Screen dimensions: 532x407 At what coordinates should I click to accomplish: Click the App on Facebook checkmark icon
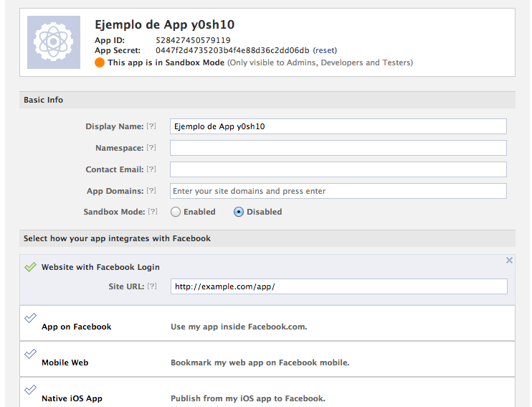pyautogui.click(x=30, y=318)
